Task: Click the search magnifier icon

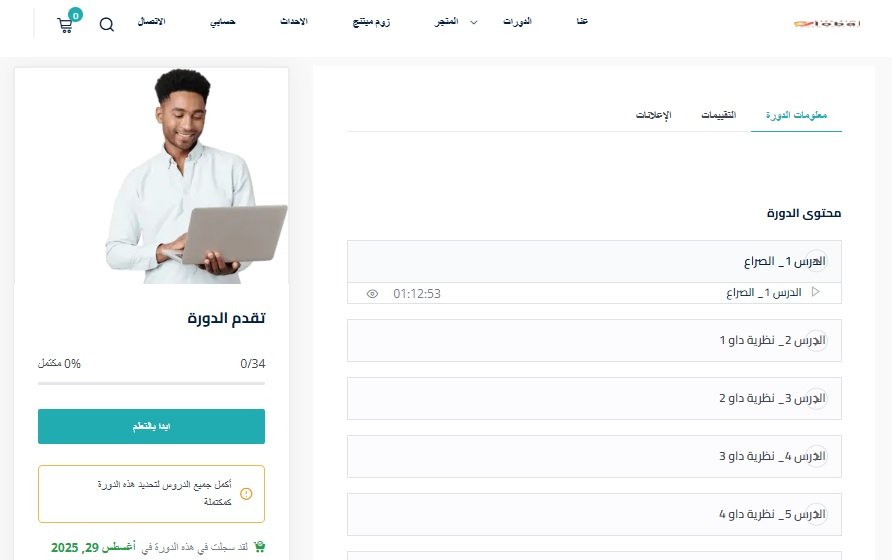Action: 107,24
